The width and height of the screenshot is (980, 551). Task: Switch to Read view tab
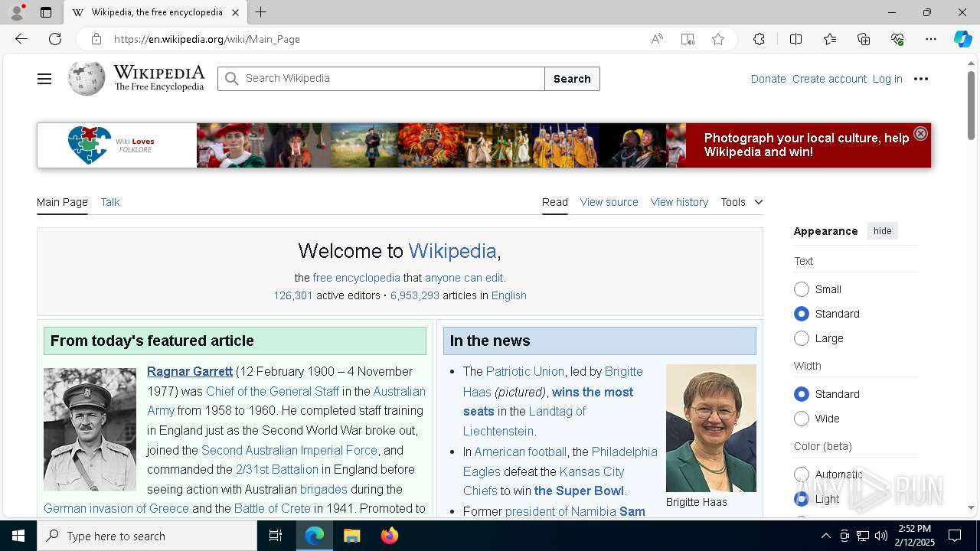pos(555,202)
